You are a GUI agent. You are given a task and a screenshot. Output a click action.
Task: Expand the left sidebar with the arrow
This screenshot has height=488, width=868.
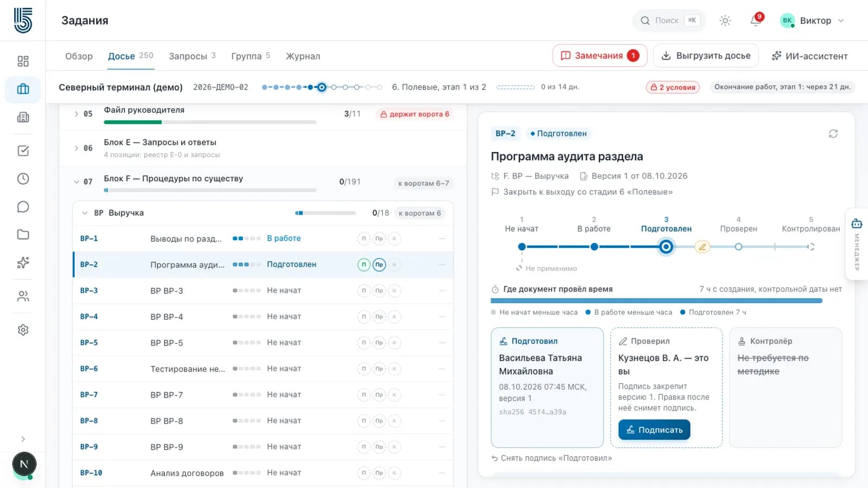coord(23,439)
